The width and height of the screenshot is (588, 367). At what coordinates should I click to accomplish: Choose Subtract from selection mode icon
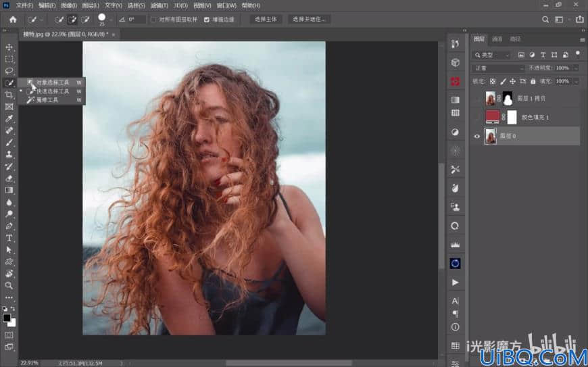pyautogui.click(x=86, y=20)
